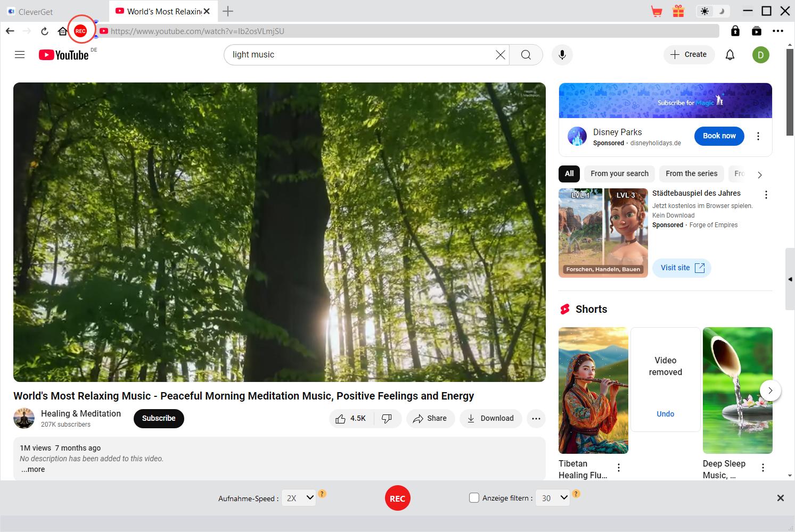Enable the Anzeige filtern checkbox
The height and width of the screenshot is (532, 795).
[x=474, y=498]
